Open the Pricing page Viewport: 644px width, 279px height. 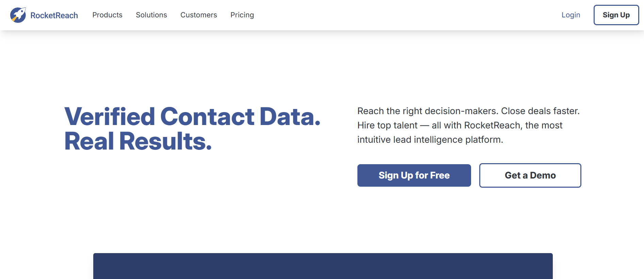coord(242,15)
